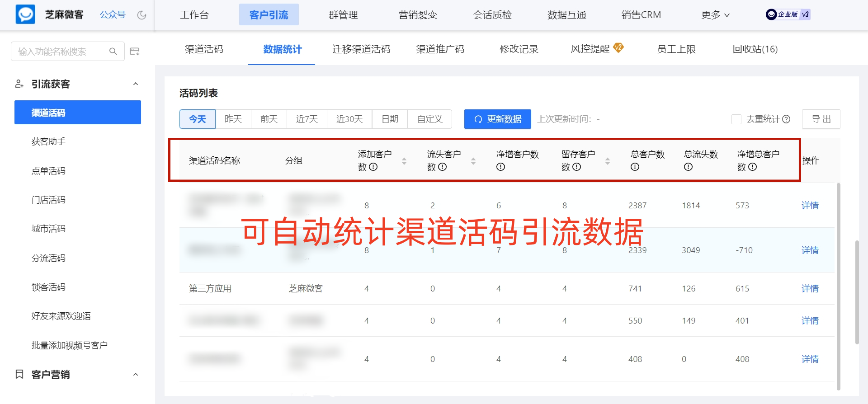Click info icon under 总客户数
Screen dimensions: 868x404
[x=635, y=167]
